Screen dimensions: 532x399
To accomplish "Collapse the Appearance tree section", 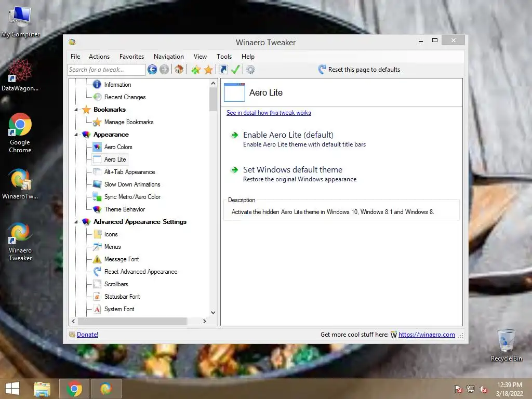I will click(76, 135).
